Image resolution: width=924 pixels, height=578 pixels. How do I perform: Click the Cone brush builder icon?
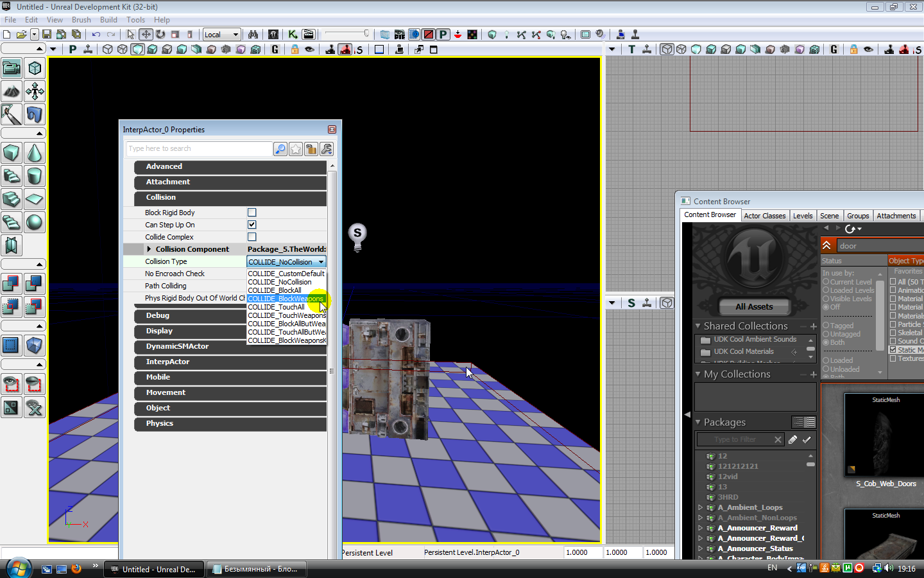(35, 153)
